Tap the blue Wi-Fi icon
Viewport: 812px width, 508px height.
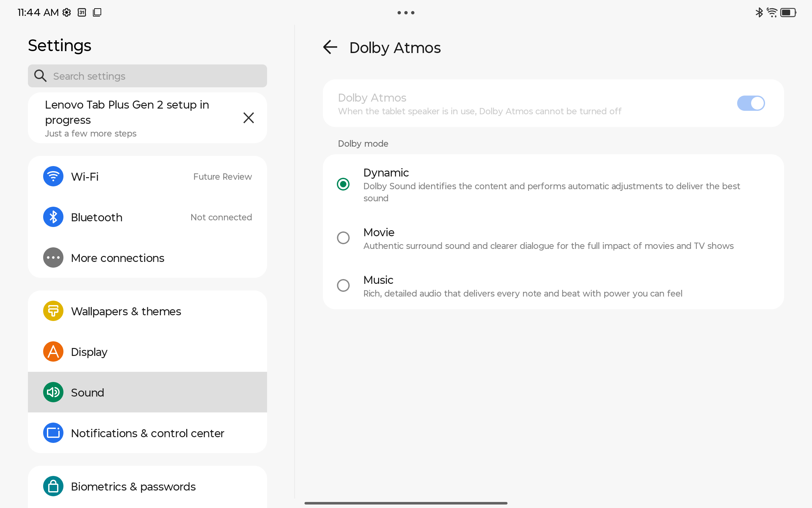tap(53, 177)
